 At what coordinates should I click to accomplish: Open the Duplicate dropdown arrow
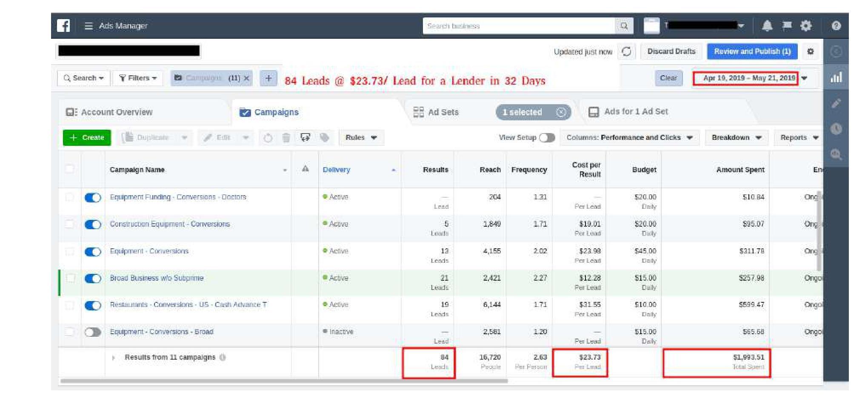184,138
